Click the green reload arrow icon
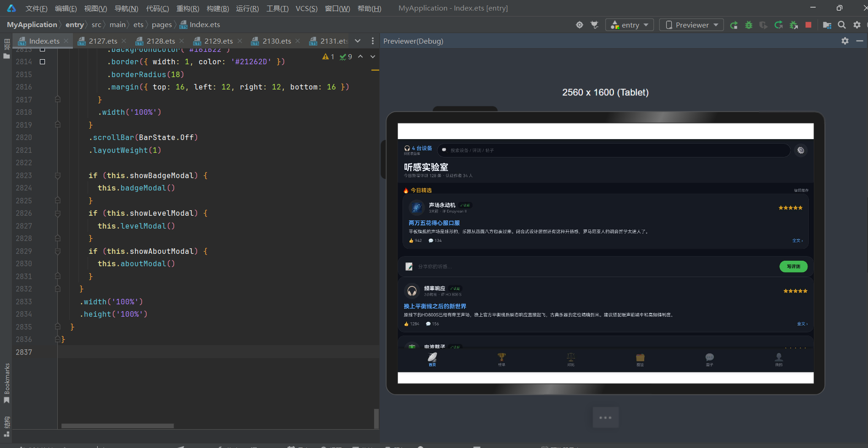The width and height of the screenshot is (868, 448). 779,25
